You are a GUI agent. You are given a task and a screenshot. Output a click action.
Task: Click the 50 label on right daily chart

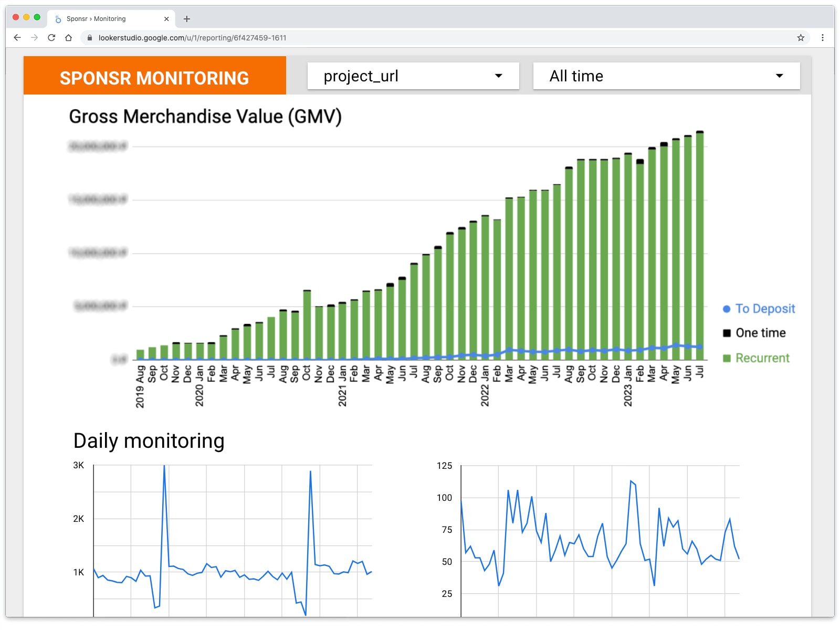click(447, 562)
